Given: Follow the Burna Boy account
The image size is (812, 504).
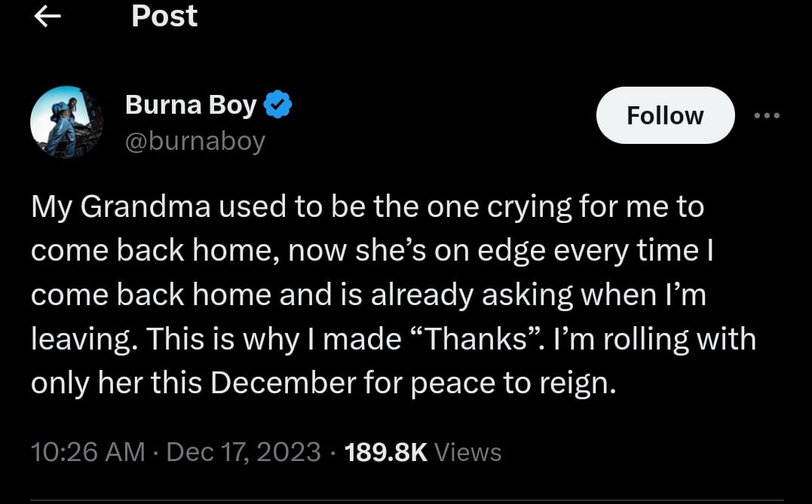Looking at the screenshot, I should (x=665, y=115).
